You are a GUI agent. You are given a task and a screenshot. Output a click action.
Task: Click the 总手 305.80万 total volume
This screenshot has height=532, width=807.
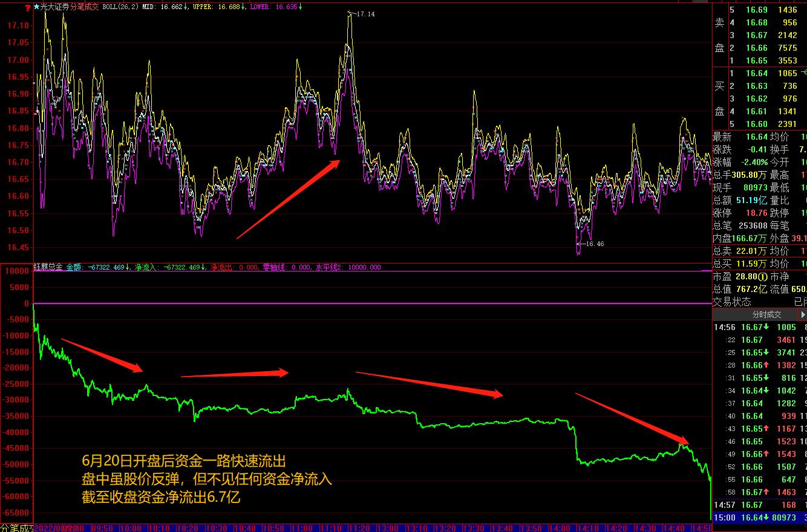pyautogui.click(x=750, y=175)
